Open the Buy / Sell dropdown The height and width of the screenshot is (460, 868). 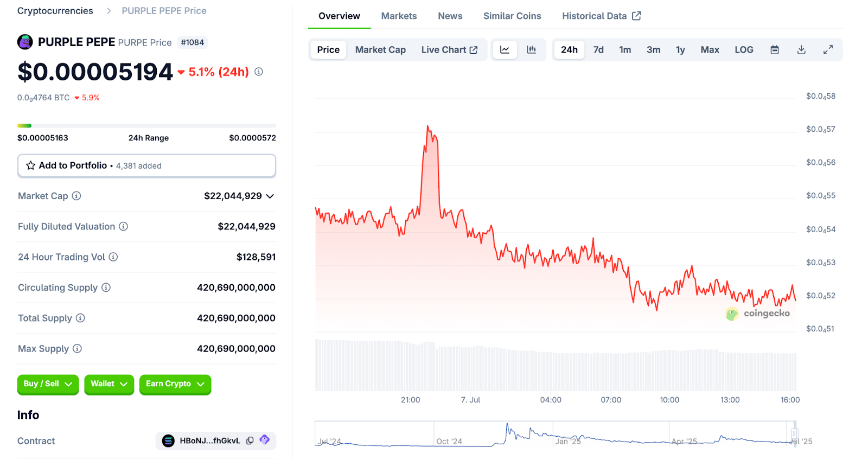[x=48, y=384]
